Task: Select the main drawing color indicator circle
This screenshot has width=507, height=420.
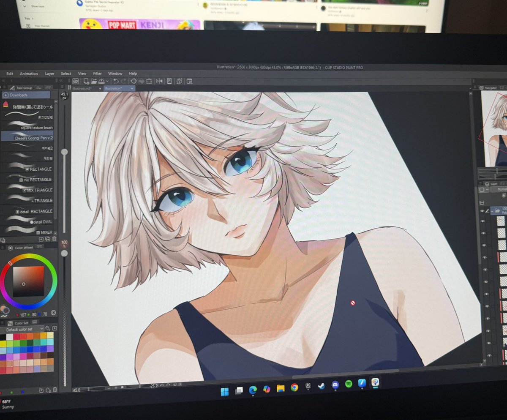Action: pos(3,308)
